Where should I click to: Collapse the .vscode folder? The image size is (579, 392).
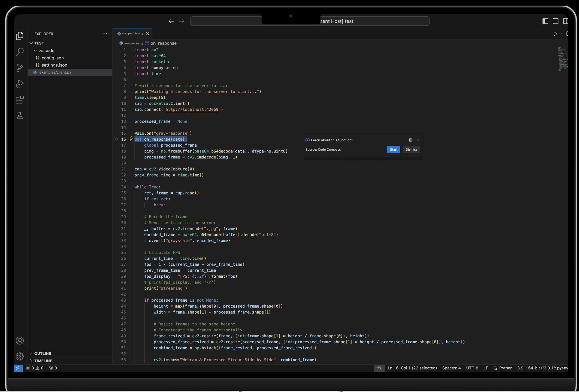click(70, 51)
